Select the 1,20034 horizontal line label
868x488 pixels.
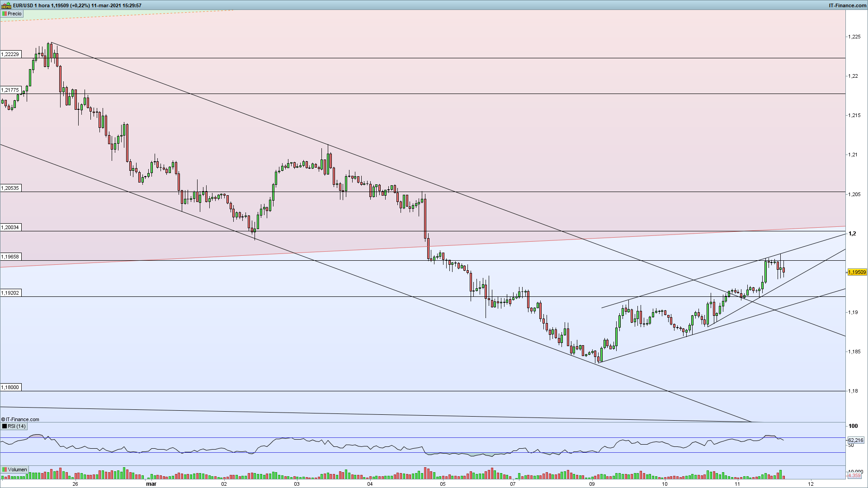click(10, 227)
